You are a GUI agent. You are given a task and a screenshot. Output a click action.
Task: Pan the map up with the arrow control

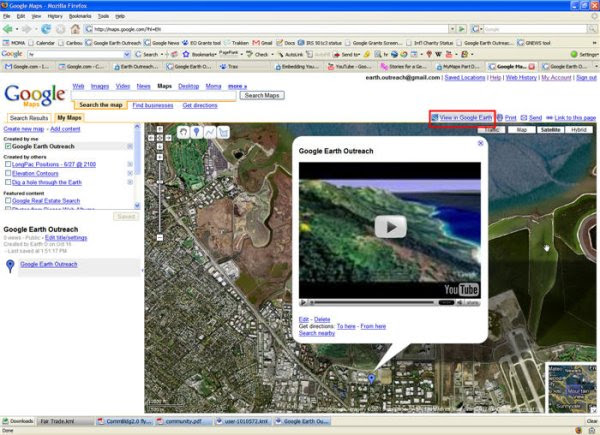tap(160, 129)
